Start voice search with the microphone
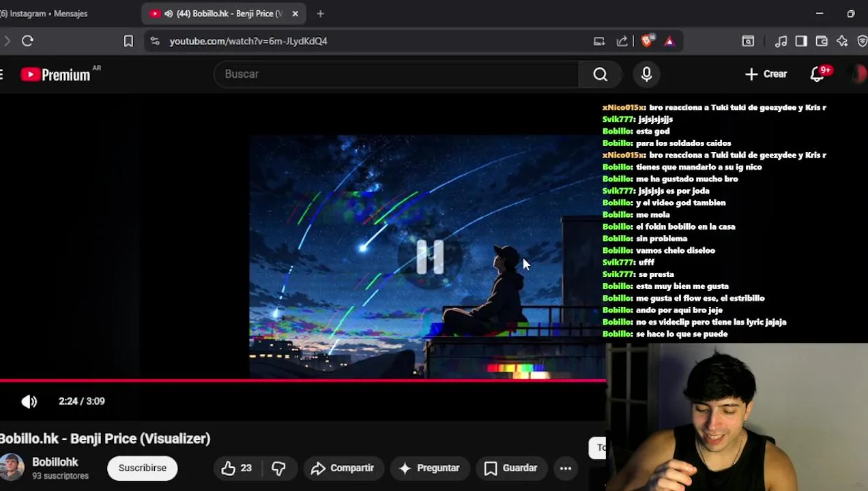This screenshot has width=868, height=491. tap(646, 74)
